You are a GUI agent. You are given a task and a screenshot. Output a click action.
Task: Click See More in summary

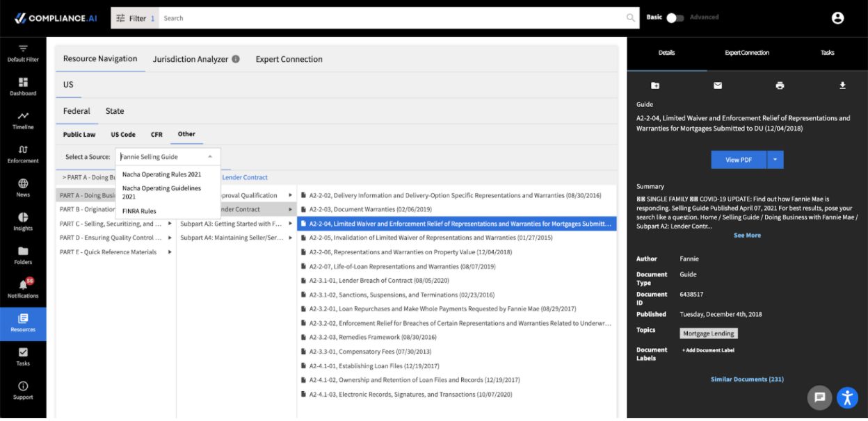(x=747, y=236)
